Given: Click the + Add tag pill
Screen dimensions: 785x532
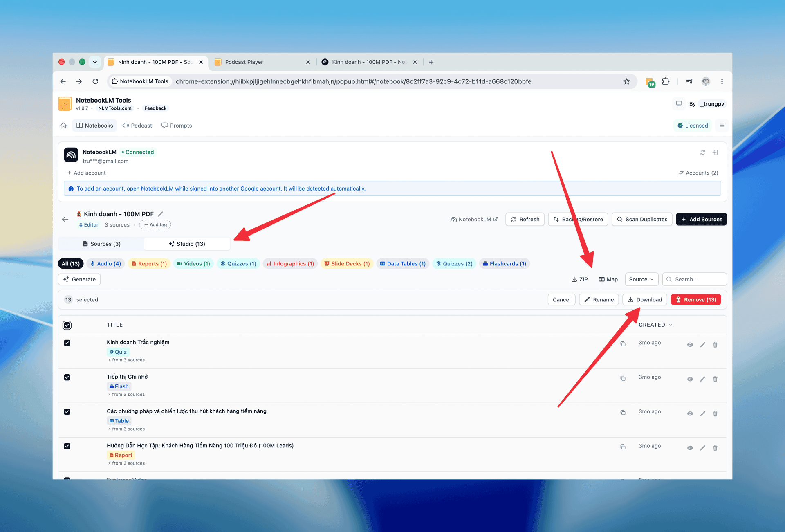Looking at the screenshot, I should coord(155,225).
